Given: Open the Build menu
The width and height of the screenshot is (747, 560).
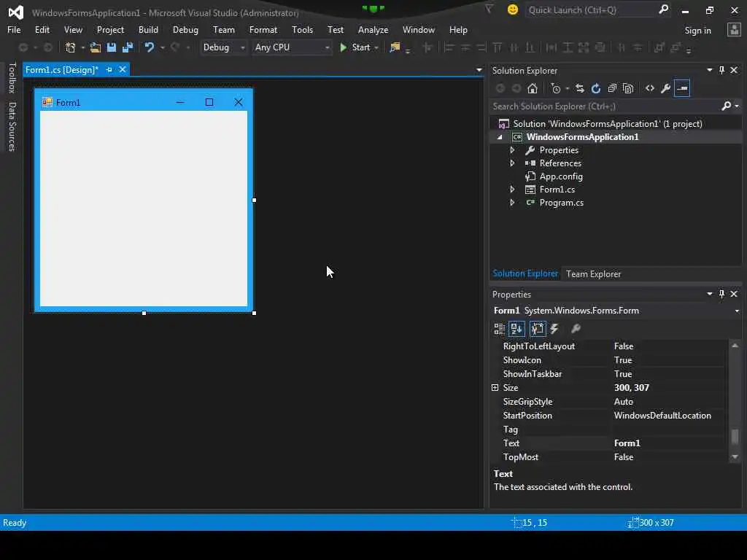Looking at the screenshot, I should (148, 29).
